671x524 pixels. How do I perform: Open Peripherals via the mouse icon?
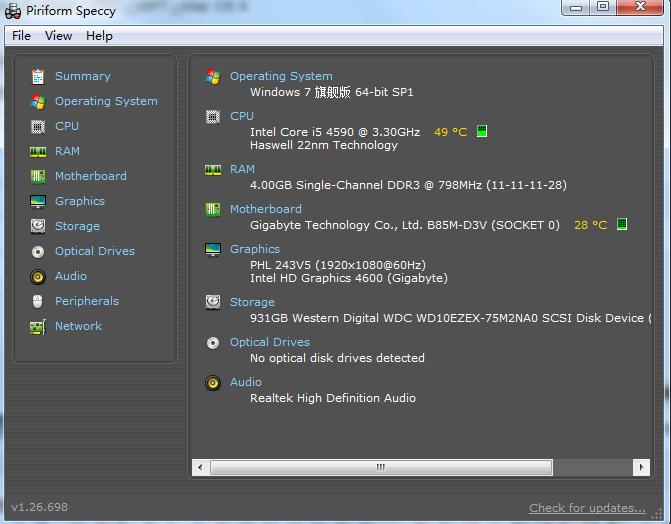click(x=38, y=302)
